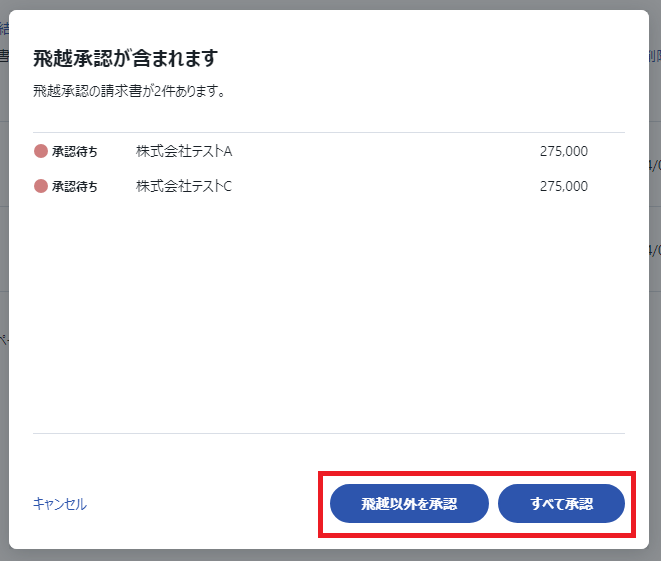Click the red status dot for 株式会社テストC
The height and width of the screenshot is (561, 661).
point(40,186)
